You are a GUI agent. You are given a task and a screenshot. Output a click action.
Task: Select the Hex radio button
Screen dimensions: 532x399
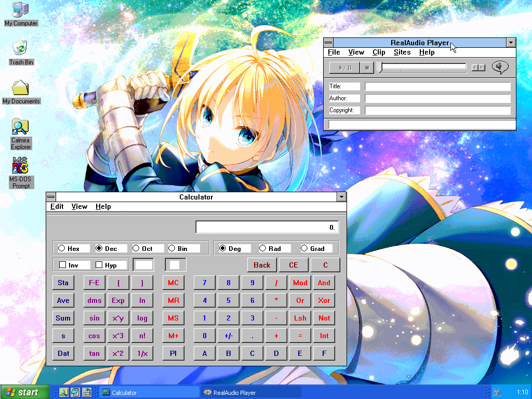pyautogui.click(x=62, y=248)
